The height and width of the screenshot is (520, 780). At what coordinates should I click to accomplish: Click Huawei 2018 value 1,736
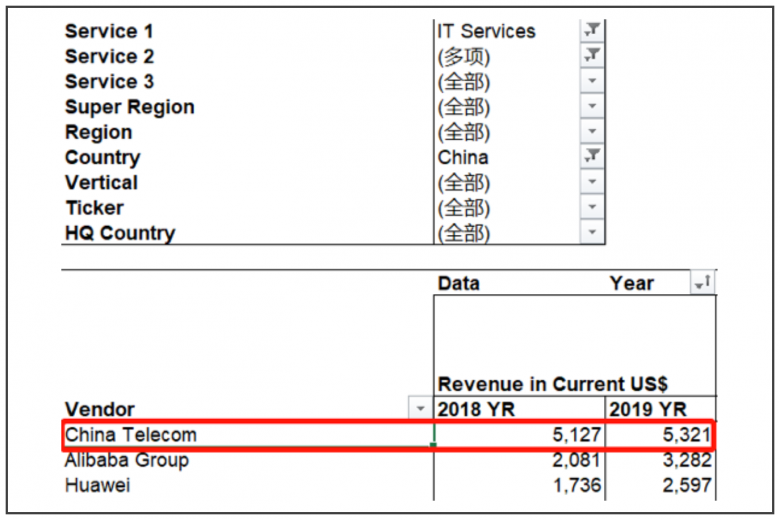coord(577,485)
